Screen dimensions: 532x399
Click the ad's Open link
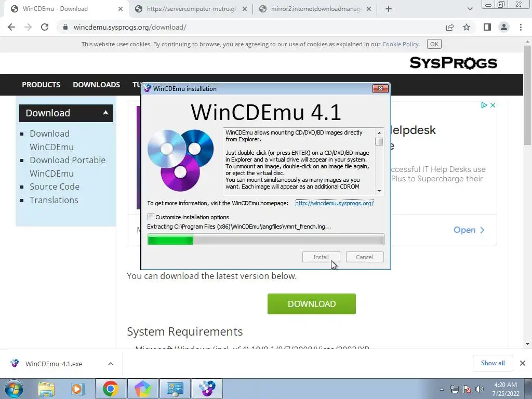click(x=469, y=230)
